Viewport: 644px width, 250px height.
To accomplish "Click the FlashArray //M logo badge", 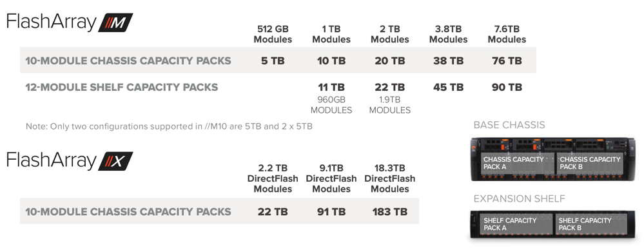I will pyautogui.click(x=115, y=23).
